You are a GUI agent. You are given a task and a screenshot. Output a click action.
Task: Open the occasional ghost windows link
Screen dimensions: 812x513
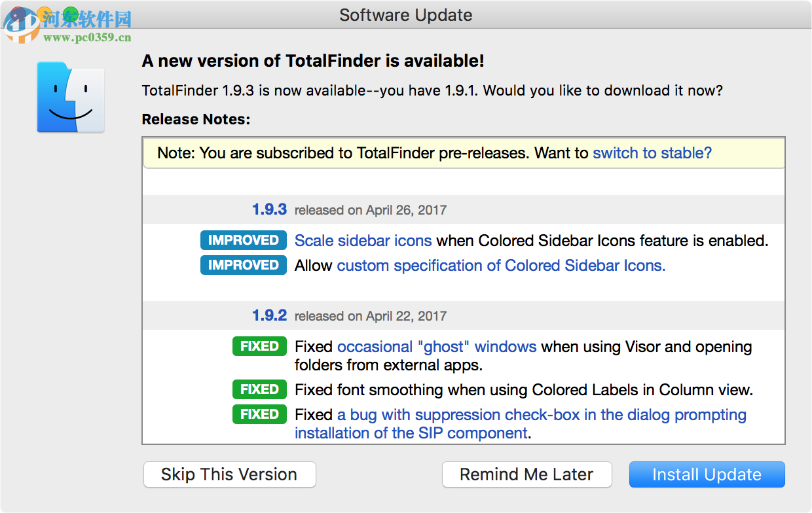(x=437, y=346)
